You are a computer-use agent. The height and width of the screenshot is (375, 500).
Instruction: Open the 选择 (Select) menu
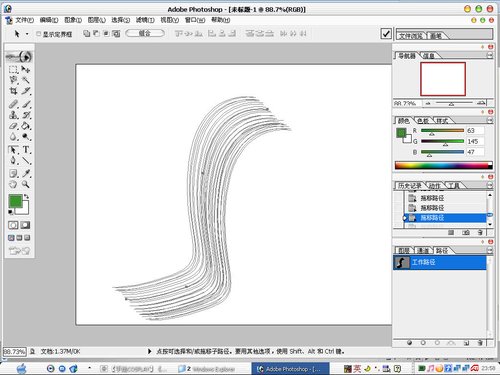[121, 20]
